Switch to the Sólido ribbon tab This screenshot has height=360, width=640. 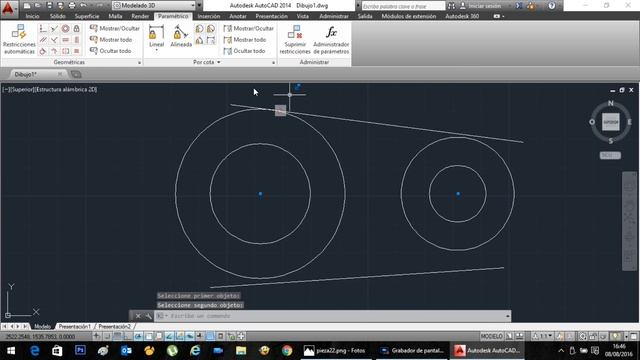click(x=58, y=16)
